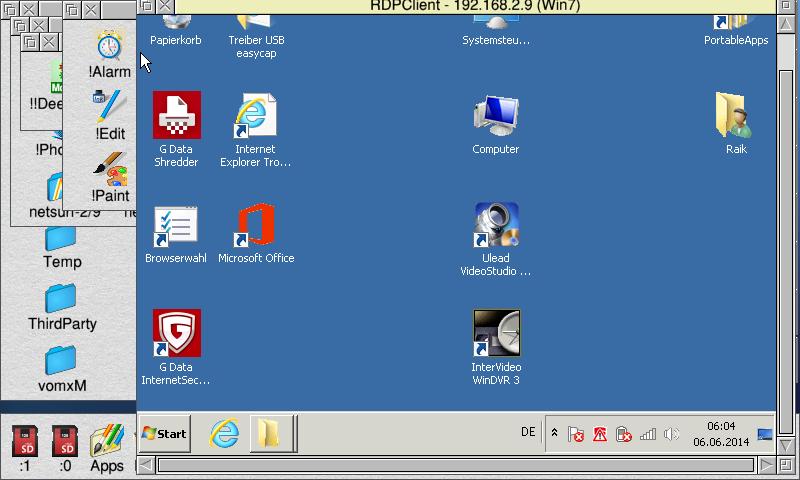Launch G Data Shredder

coord(176,129)
